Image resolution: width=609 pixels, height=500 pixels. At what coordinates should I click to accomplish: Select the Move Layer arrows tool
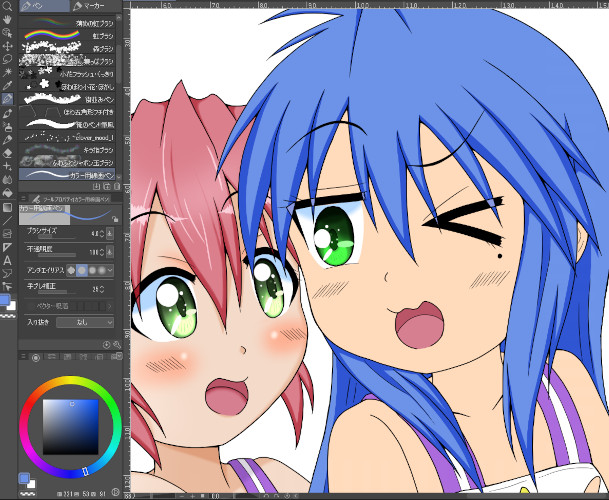pos(7,46)
